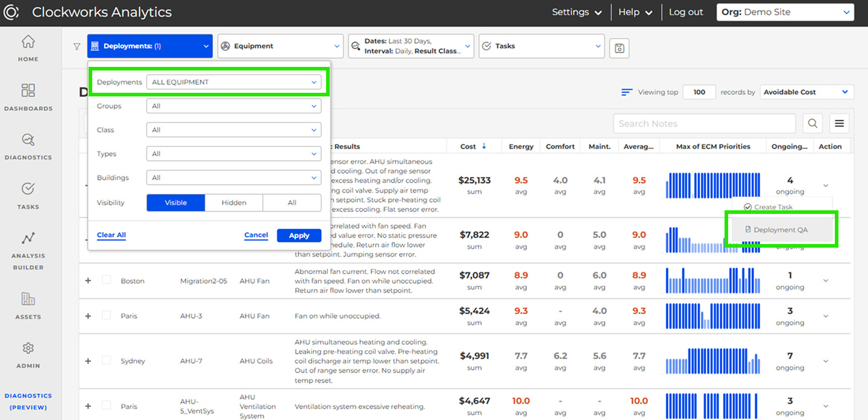
Task: Click the save filter icon button
Action: pos(619,48)
